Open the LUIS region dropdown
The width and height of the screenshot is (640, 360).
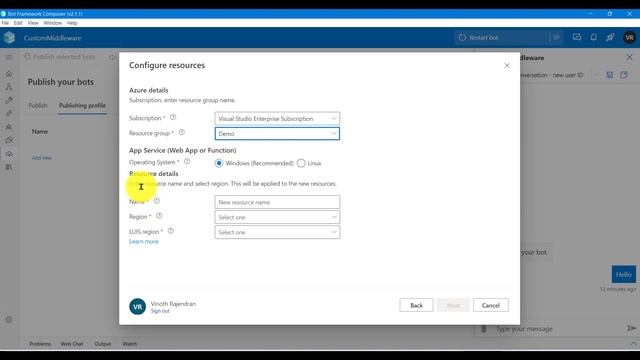point(277,232)
